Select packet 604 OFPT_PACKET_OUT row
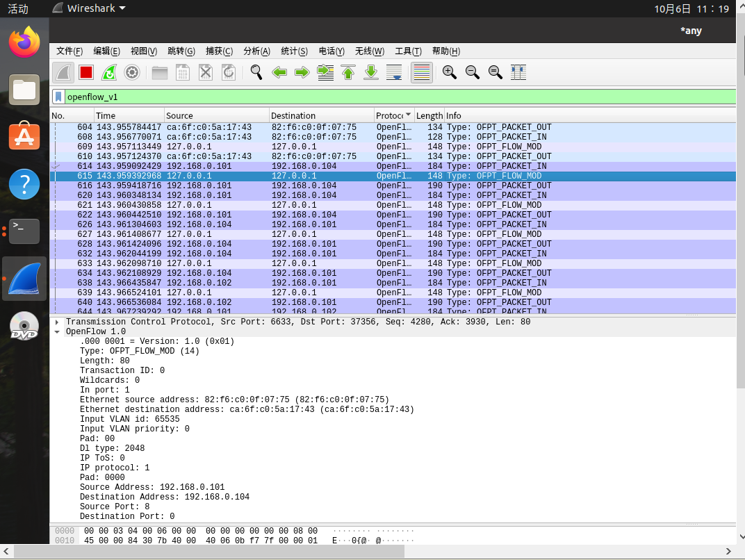This screenshot has height=560, width=745. coord(393,127)
